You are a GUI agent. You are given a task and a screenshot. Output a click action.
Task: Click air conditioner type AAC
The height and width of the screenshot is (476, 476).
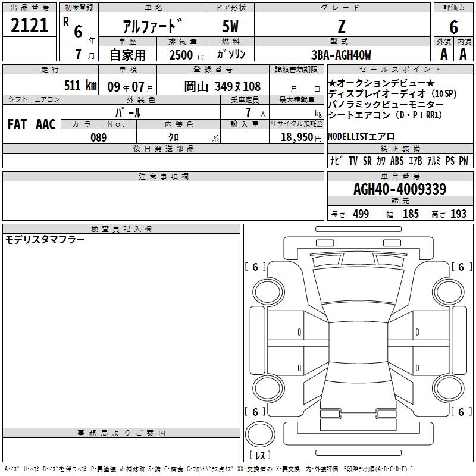coord(46,124)
